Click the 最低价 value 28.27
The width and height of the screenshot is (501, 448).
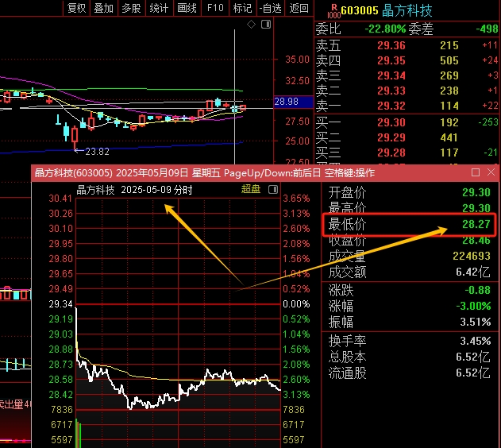(476, 224)
